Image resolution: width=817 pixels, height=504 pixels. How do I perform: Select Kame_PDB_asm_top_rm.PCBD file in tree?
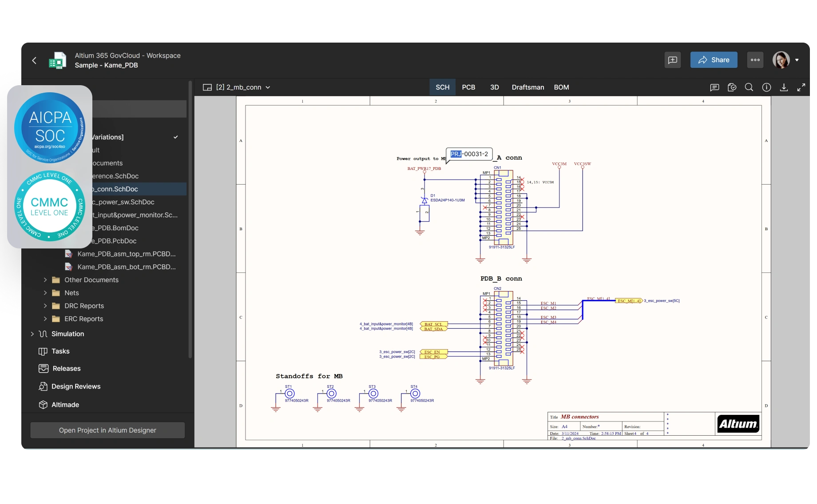[126, 254]
